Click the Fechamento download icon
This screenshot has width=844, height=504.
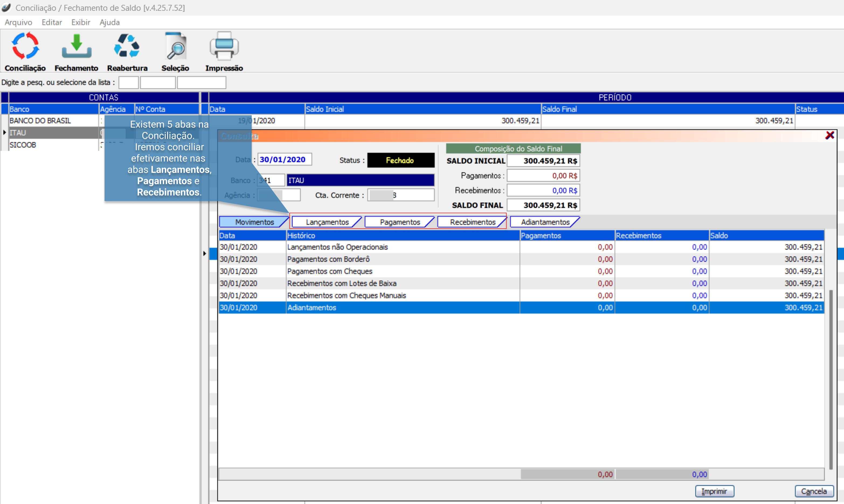77,46
